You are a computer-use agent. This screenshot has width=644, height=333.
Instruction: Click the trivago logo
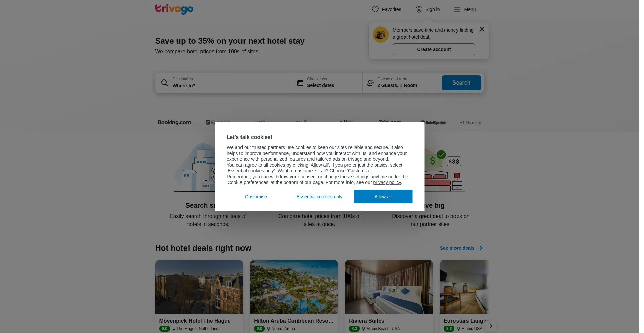(174, 9)
